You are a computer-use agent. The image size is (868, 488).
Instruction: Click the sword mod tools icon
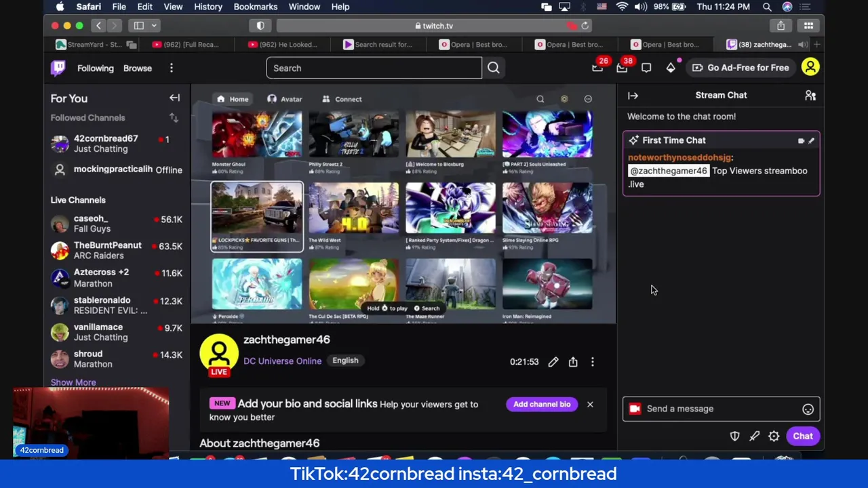pyautogui.click(x=754, y=436)
